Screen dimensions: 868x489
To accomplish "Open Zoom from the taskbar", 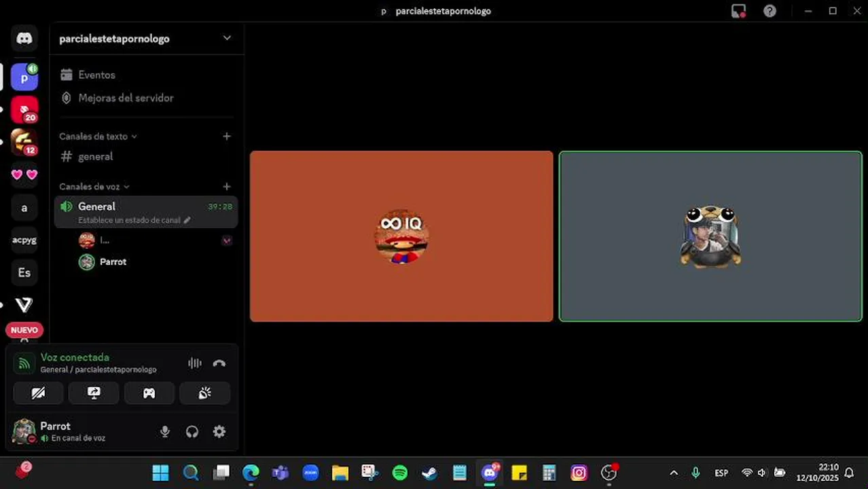I will 310,473.
